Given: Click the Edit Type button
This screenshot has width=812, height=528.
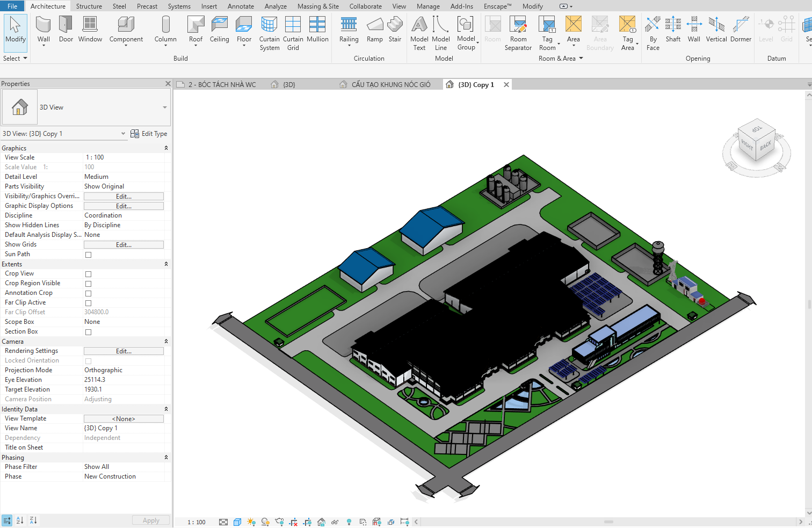Looking at the screenshot, I should pyautogui.click(x=149, y=134).
